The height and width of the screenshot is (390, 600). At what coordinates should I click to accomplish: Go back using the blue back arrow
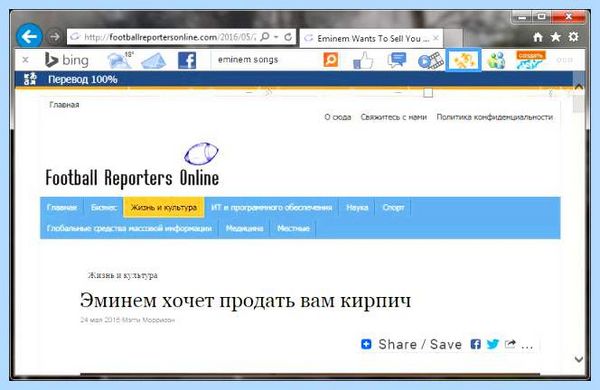(x=29, y=36)
